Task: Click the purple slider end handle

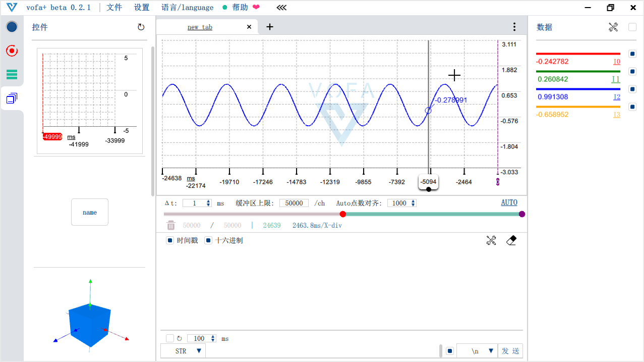Action: tap(522, 214)
